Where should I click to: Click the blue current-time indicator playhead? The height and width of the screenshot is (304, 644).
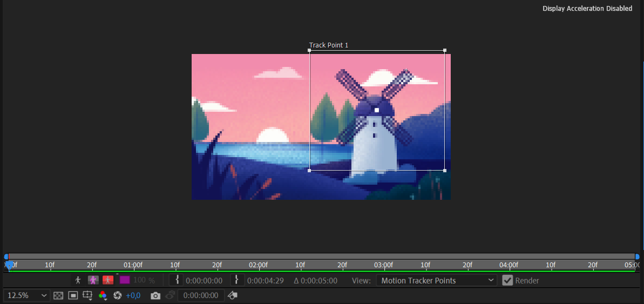tap(9, 266)
